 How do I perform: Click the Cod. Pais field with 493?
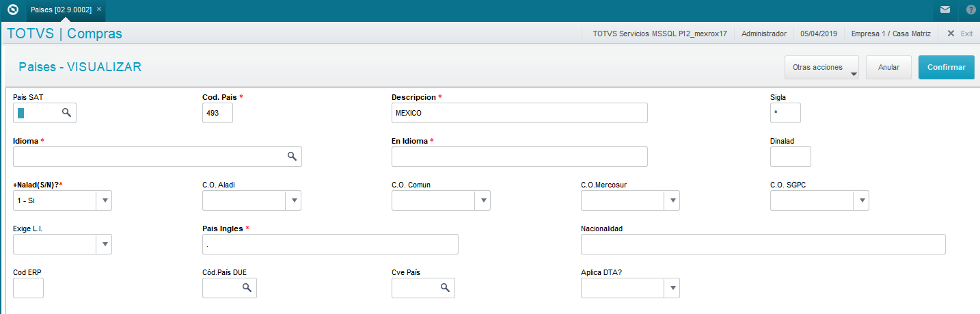(217, 113)
